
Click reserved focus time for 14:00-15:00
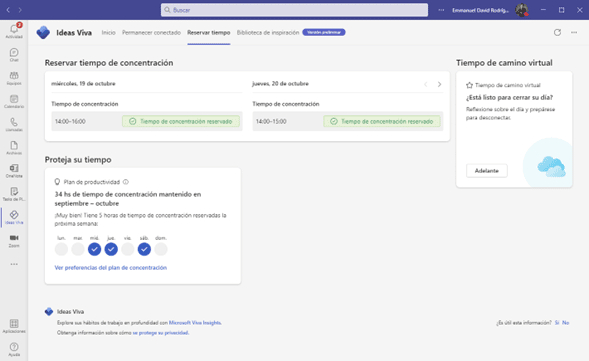click(382, 121)
